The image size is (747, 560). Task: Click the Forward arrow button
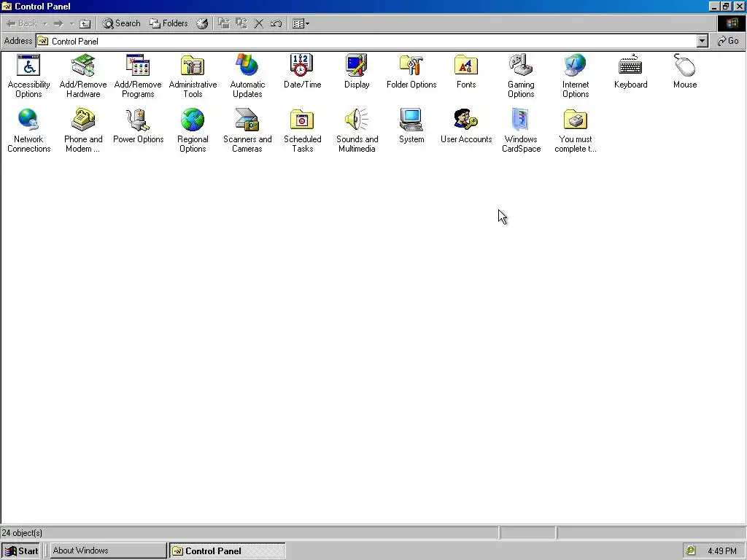tap(58, 23)
